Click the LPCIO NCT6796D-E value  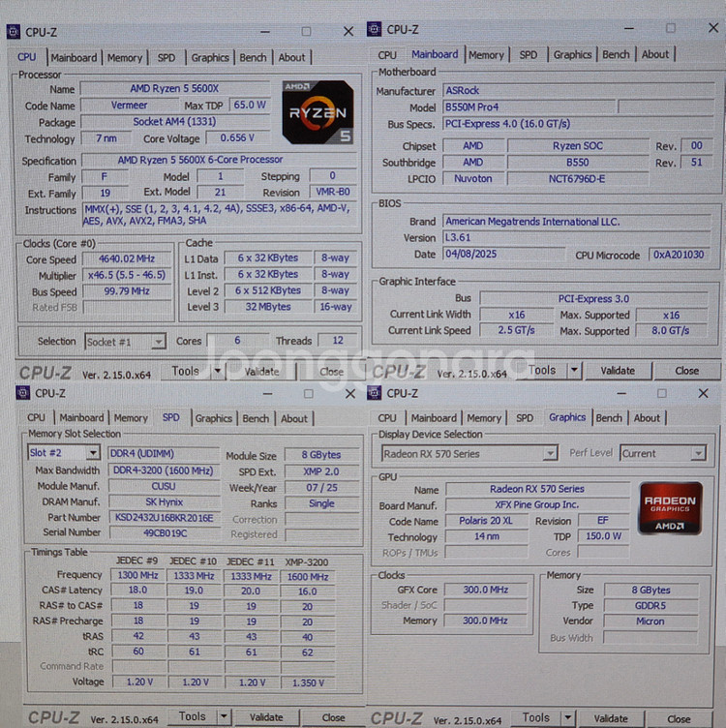tap(577, 179)
